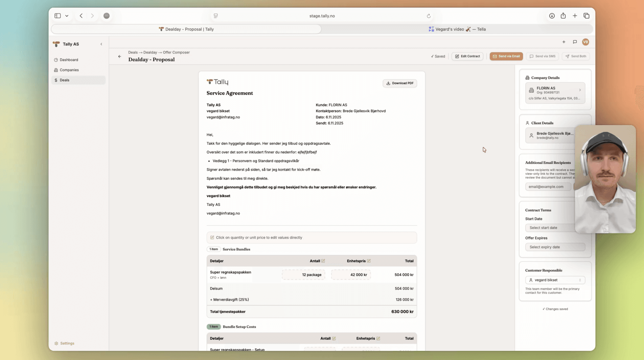Edit Enhetspris in Bundle Setup Costs table

[378, 338]
